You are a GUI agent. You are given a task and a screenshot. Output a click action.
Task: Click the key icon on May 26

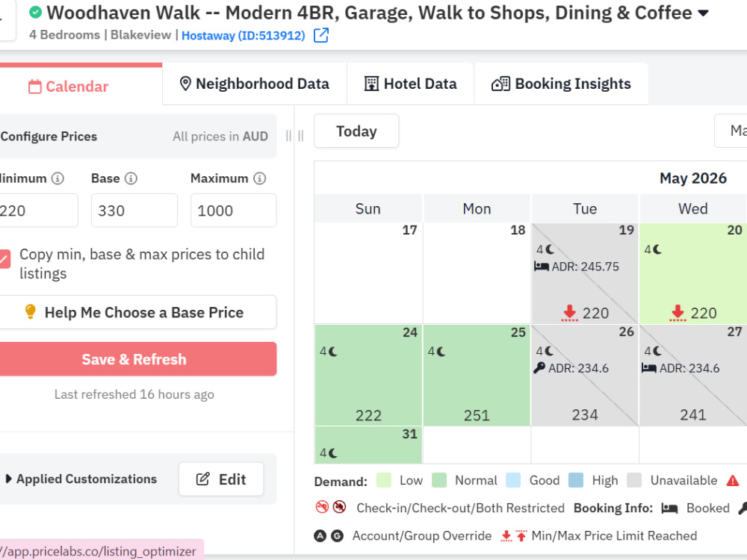coord(539,368)
